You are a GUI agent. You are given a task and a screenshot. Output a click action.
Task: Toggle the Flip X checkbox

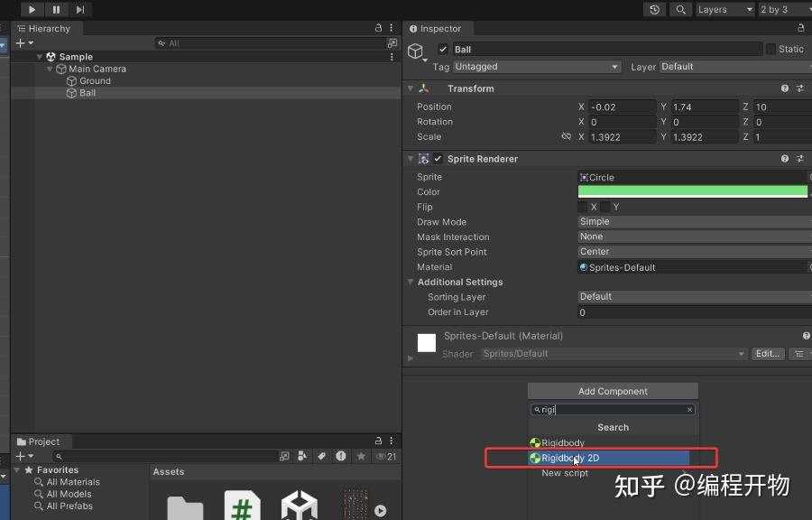tap(583, 207)
